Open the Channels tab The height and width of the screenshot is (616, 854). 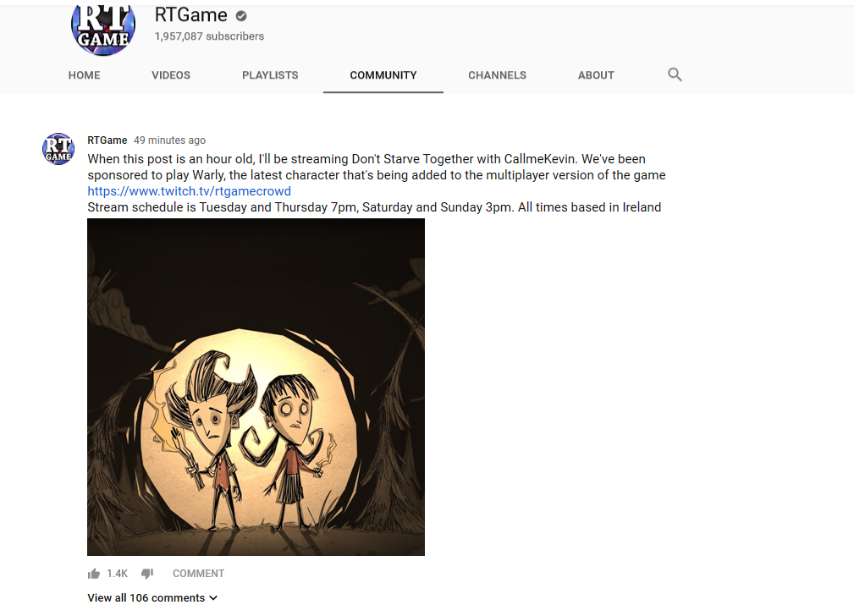pos(498,75)
